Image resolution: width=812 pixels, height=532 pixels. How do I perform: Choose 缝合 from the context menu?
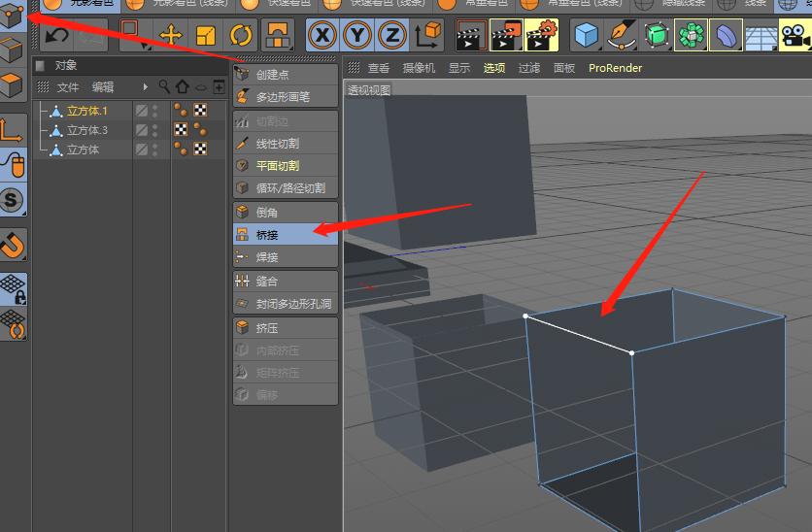(286, 281)
